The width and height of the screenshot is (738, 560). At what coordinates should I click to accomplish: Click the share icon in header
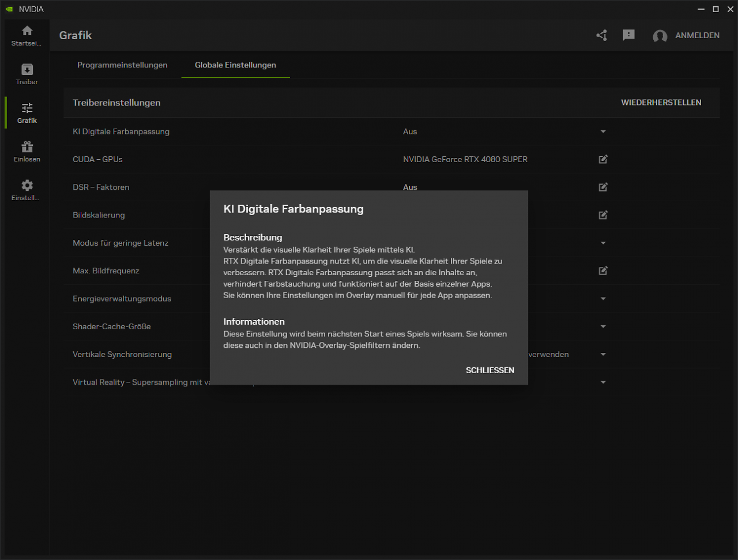click(x=601, y=35)
